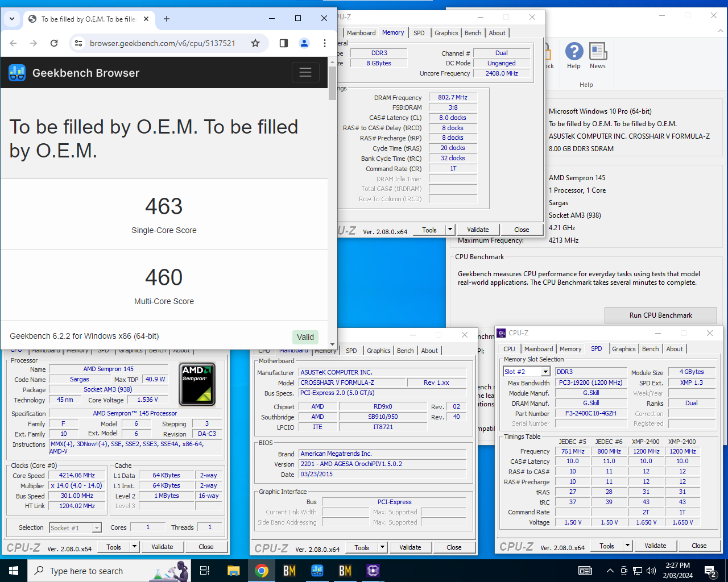Open Bench tab in mainboard CPU-Z window

point(406,351)
